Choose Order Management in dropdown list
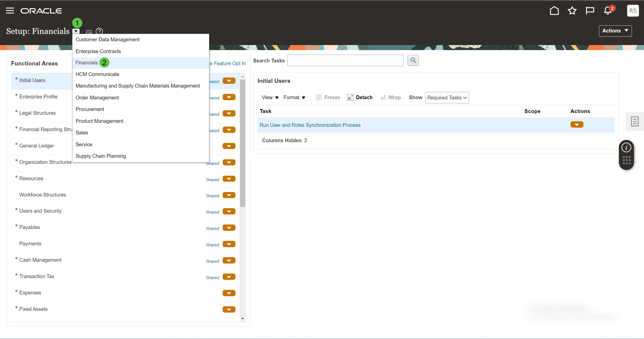 (x=97, y=98)
